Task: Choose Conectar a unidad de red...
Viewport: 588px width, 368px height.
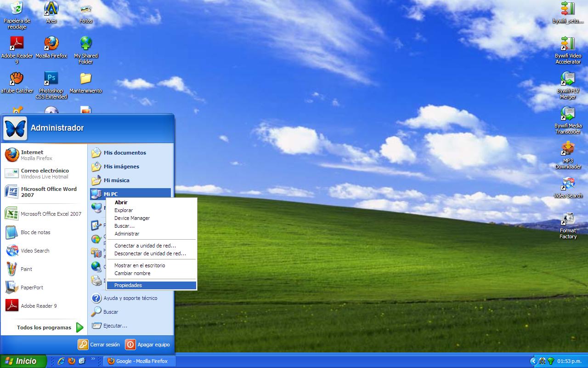Action: tap(152, 246)
